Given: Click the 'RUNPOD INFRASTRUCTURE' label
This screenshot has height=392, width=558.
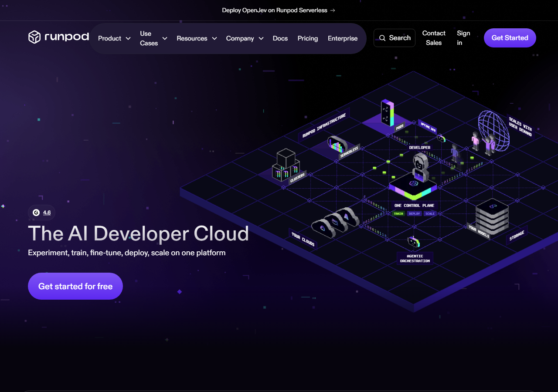Looking at the screenshot, I should [x=324, y=125].
